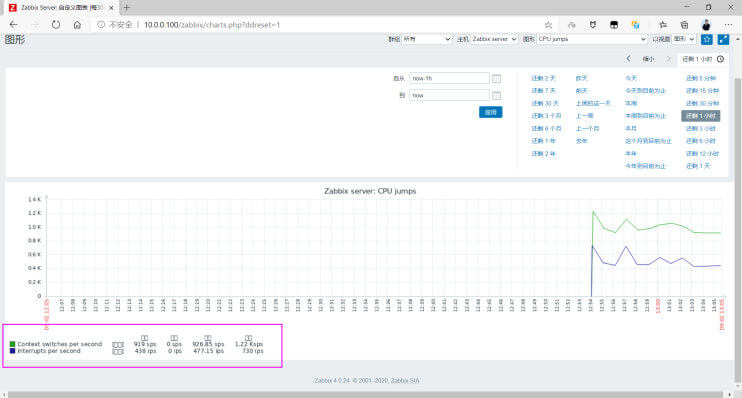
Task: Choose 最近 2 年 time range
Action: click(x=543, y=153)
